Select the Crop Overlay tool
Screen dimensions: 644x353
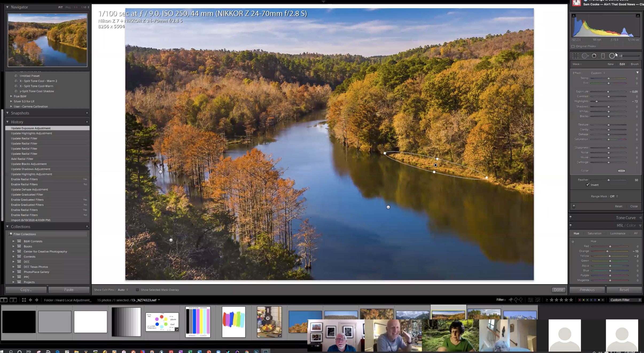click(575, 56)
